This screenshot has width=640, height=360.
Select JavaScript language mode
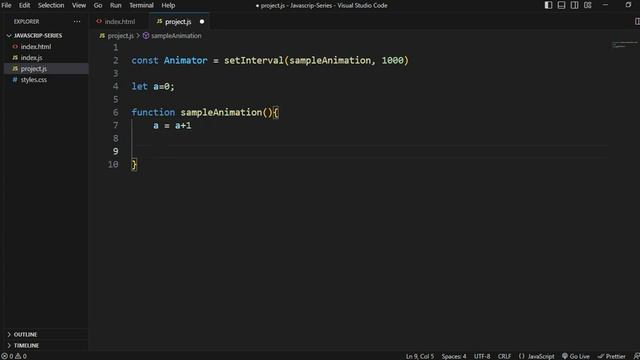(536, 356)
